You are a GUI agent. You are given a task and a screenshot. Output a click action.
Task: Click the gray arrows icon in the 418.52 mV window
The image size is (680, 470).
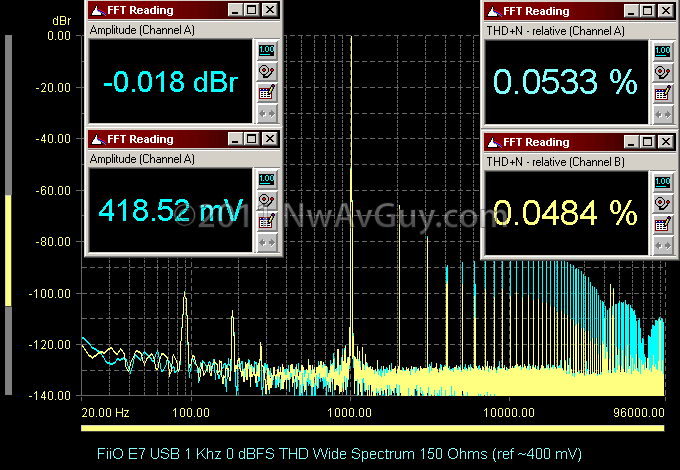pyautogui.click(x=267, y=243)
